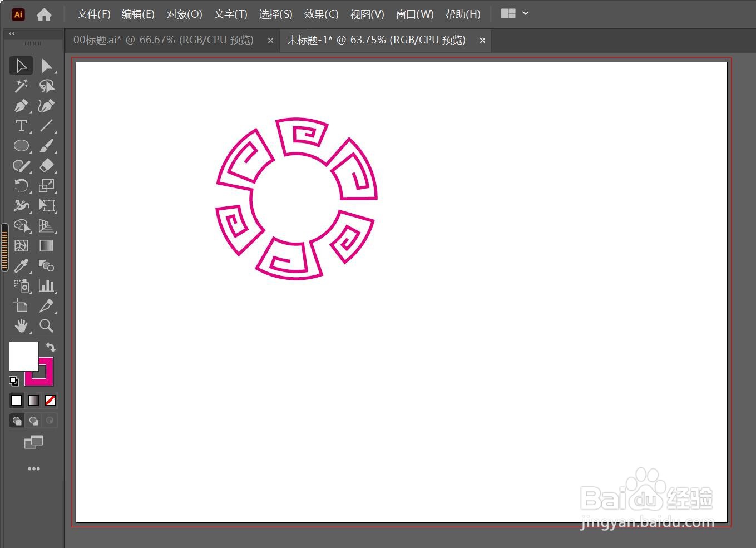Switch to the 00标题.ai document tab
The height and width of the screenshot is (548, 756).
point(164,40)
